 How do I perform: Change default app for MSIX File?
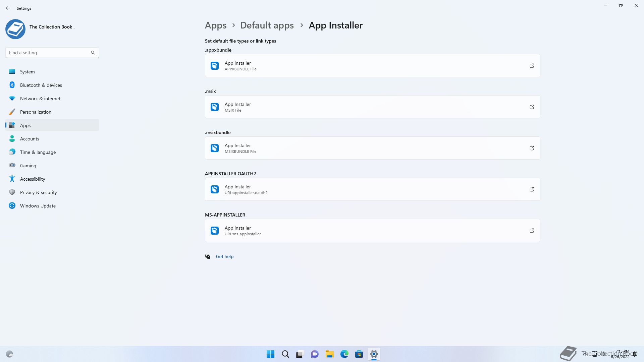coord(373,107)
